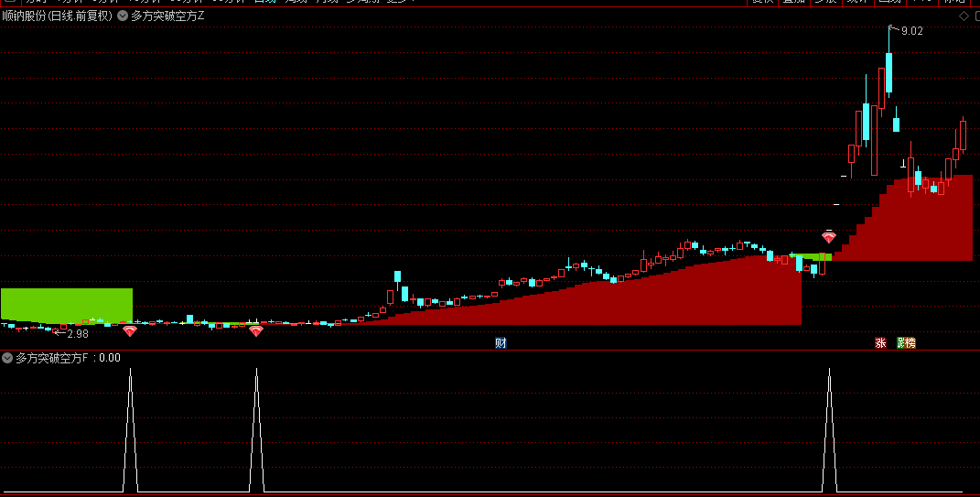Click the second red gem signal on baseline
The image size is (980, 497).
[256, 330]
